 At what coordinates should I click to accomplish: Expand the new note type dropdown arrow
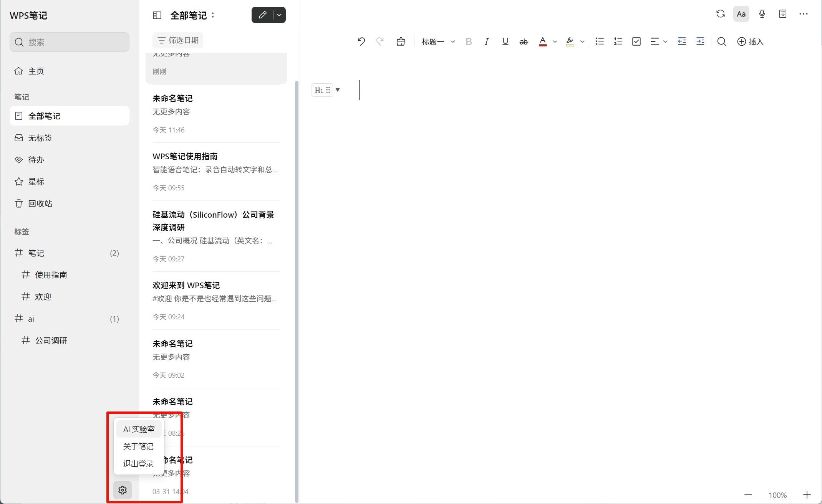point(279,15)
